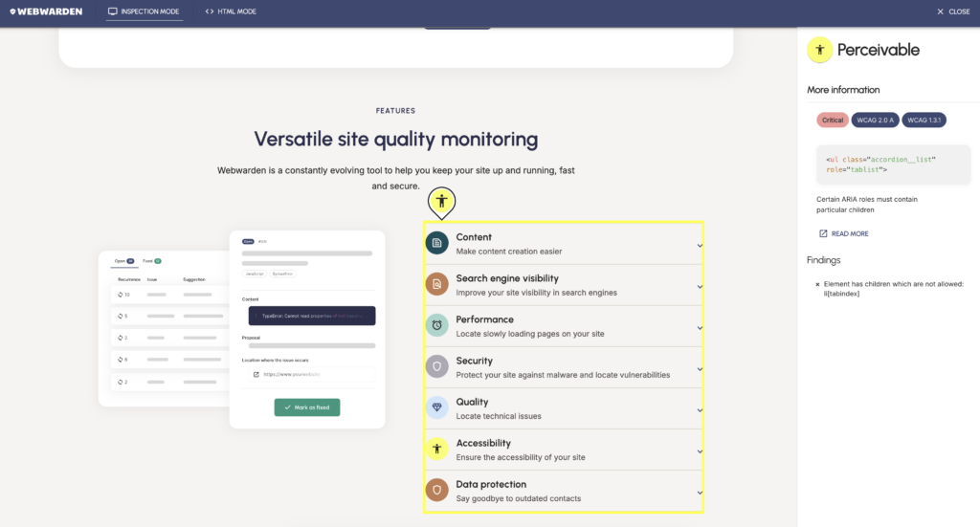Screen dimensions: 980x527
Task: Click the Mark as fixed button
Action: (x=307, y=407)
